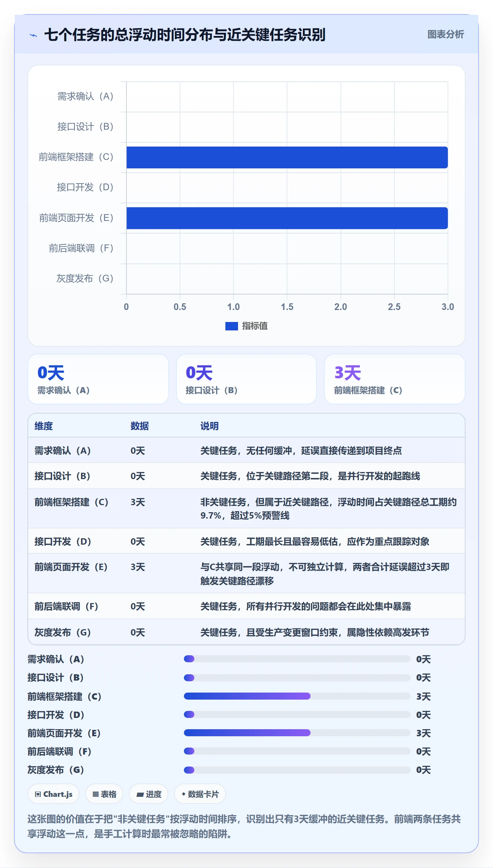Click the chart title heading text
The image size is (493, 868).
[185, 35]
